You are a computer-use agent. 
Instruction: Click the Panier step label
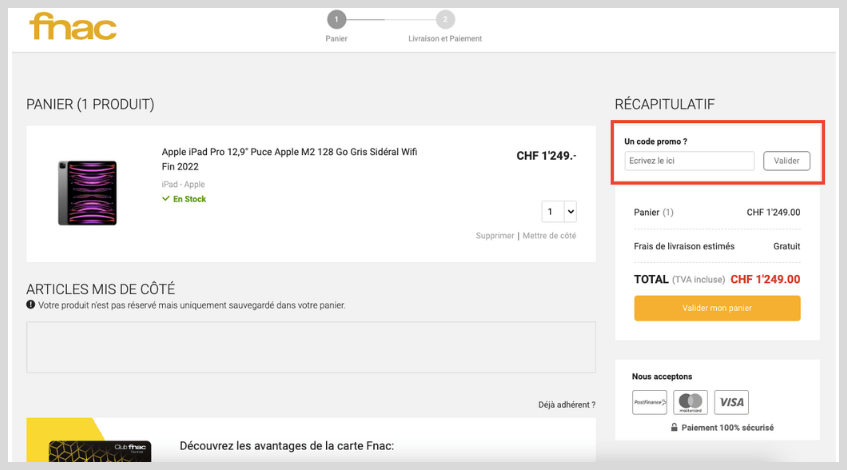coord(336,38)
